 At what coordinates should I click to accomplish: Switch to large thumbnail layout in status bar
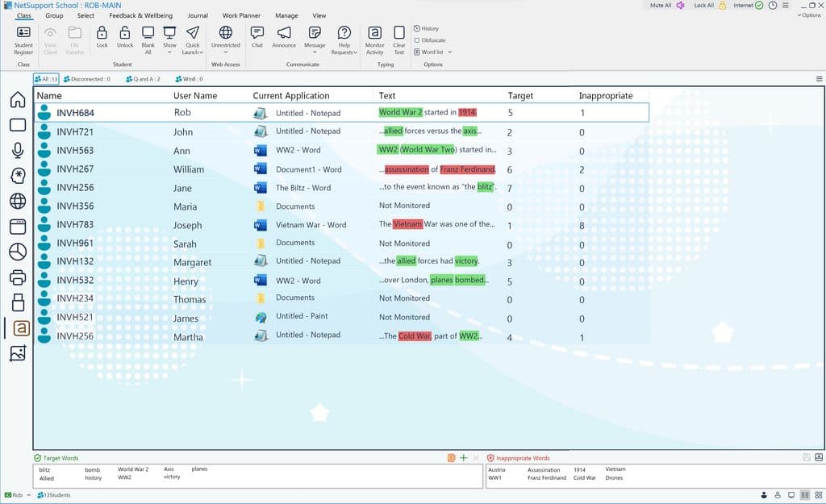[791, 495]
